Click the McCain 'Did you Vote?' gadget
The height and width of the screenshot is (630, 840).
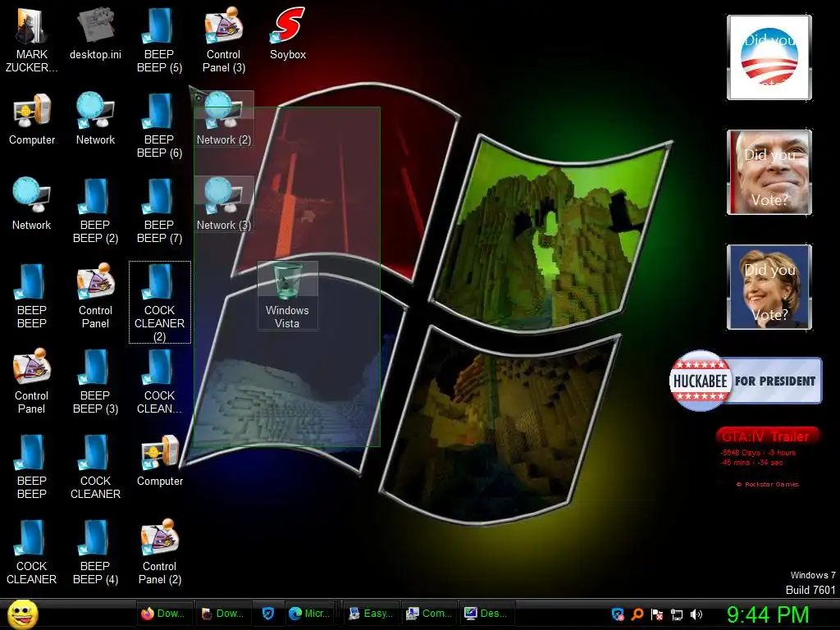click(769, 172)
